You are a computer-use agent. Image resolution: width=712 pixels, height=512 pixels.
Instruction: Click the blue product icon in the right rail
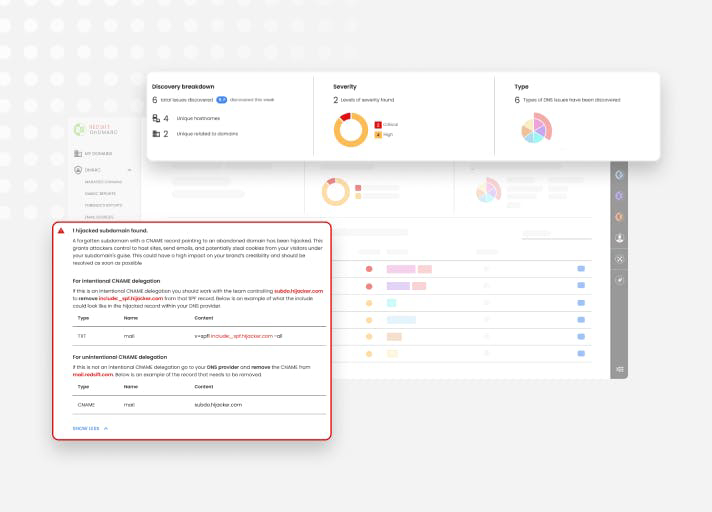point(619,175)
